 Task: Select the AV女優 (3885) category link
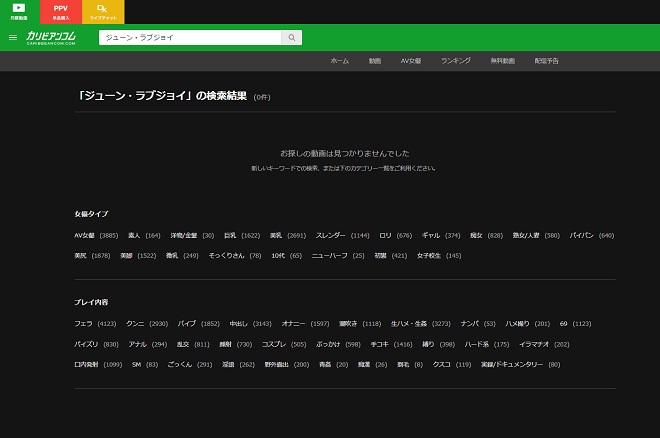click(96, 236)
